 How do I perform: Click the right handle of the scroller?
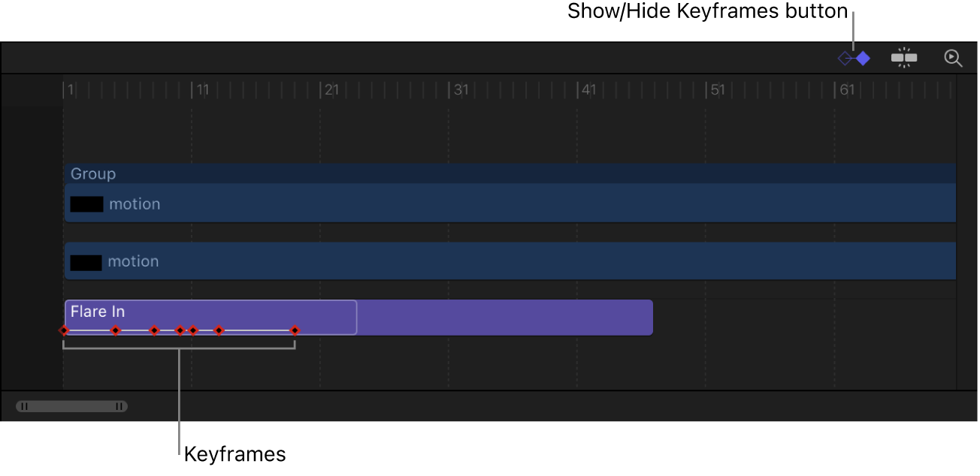coord(119,406)
